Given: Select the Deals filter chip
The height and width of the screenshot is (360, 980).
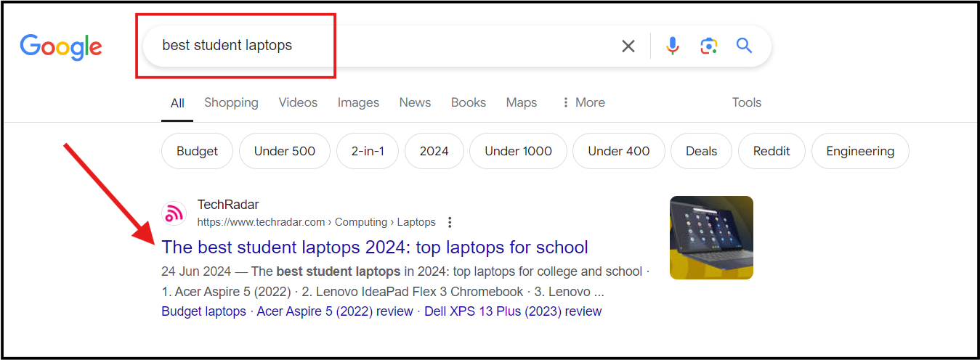Looking at the screenshot, I should pyautogui.click(x=702, y=151).
